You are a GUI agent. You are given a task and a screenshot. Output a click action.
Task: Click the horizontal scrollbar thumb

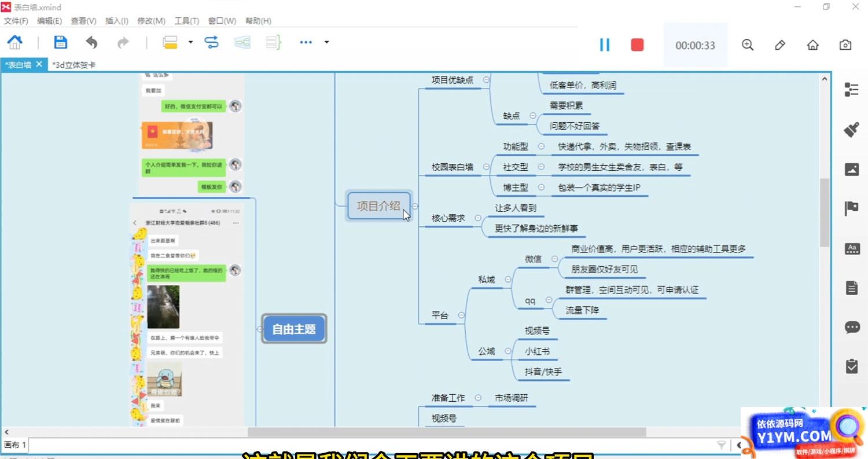click(x=447, y=432)
